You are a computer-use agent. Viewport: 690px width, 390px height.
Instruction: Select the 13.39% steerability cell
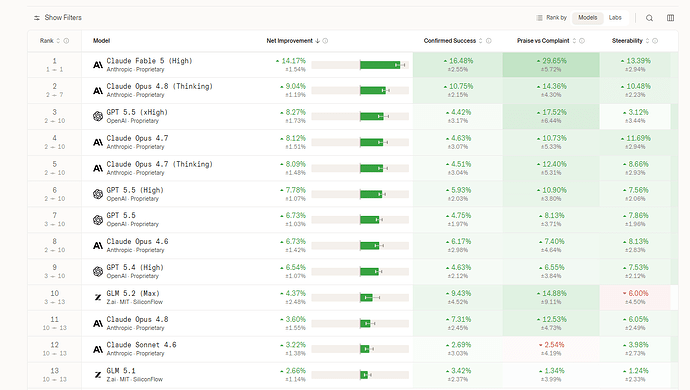coord(635,65)
